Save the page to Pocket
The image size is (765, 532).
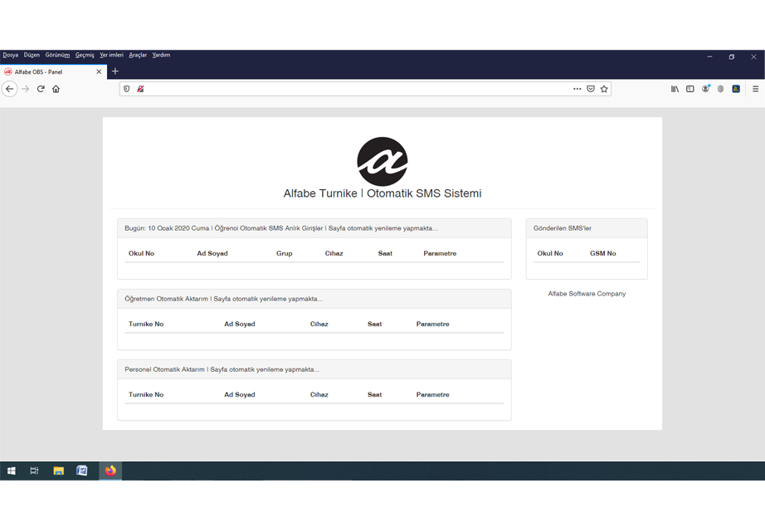(x=590, y=89)
